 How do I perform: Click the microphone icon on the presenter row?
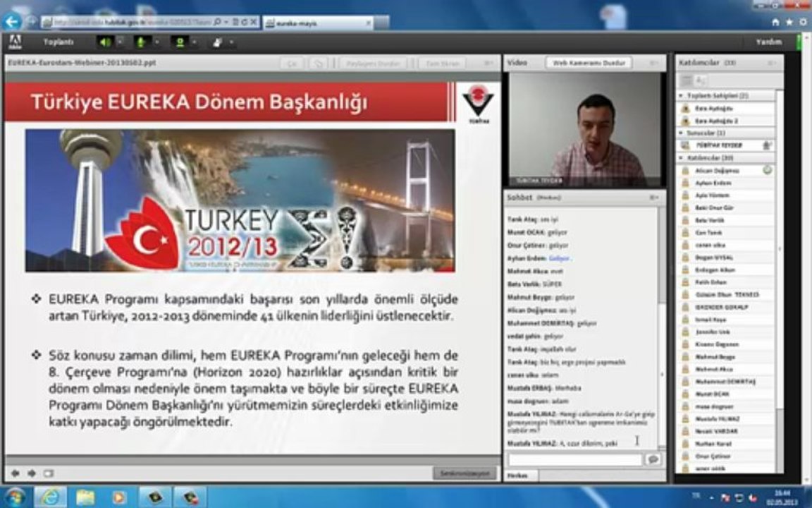coord(767,145)
